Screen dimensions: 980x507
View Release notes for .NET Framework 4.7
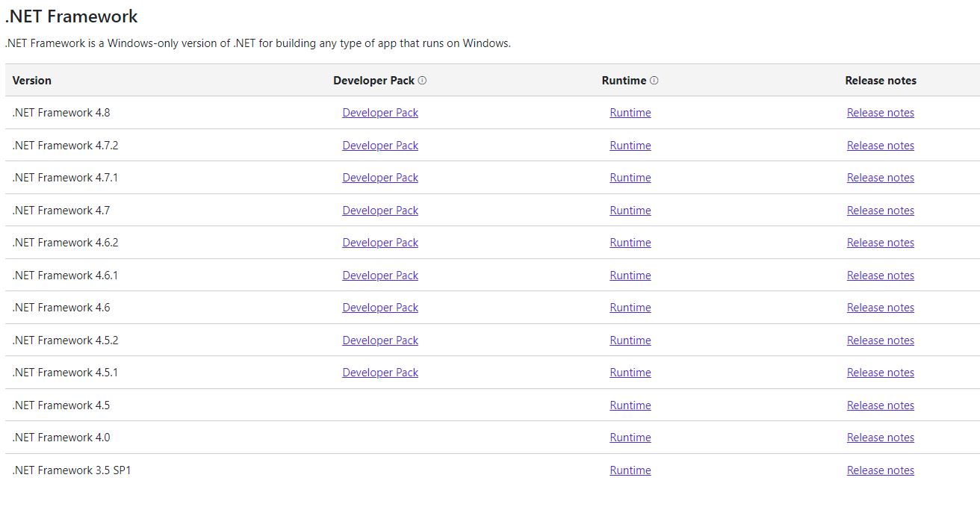[881, 211]
